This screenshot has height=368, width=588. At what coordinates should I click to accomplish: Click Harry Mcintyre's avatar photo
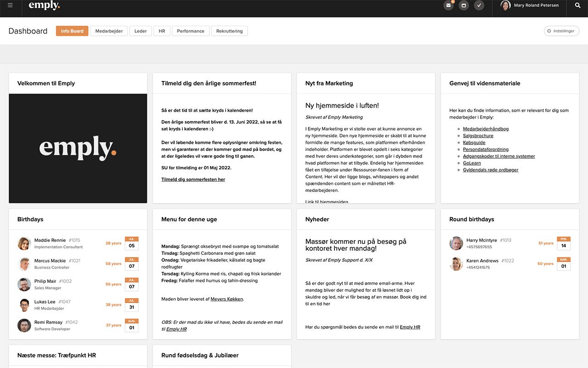(x=456, y=243)
